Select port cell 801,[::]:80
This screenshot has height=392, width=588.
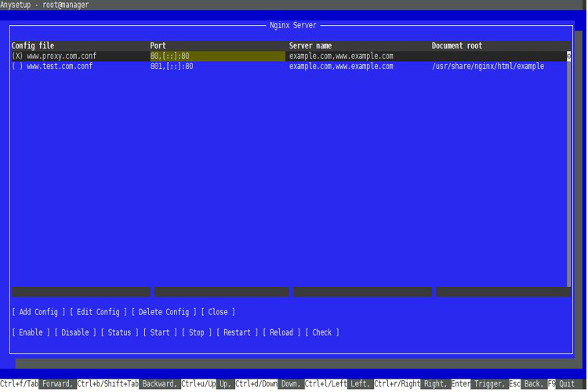pos(172,66)
